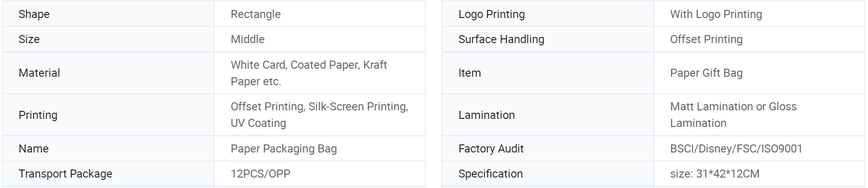Click the Material row label
868x188 pixels.
39,73
